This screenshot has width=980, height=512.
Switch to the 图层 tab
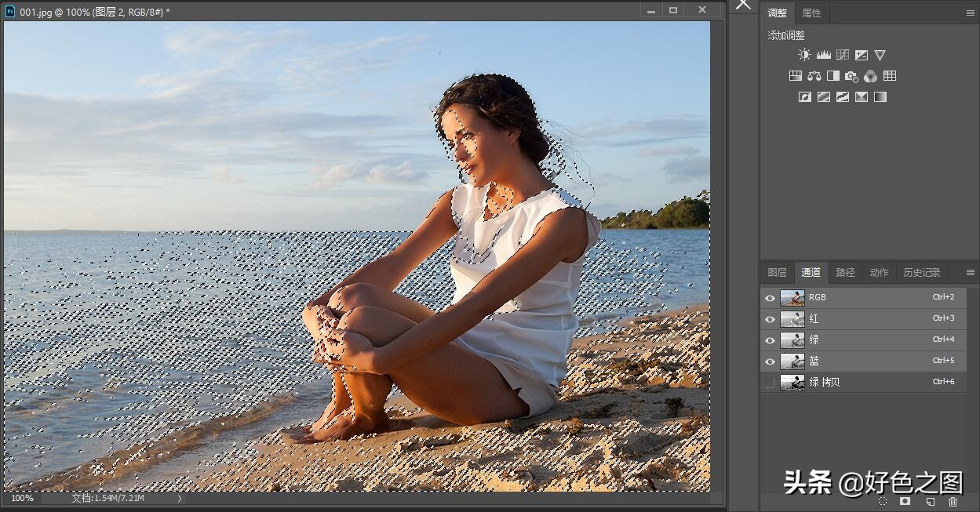point(777,273)
